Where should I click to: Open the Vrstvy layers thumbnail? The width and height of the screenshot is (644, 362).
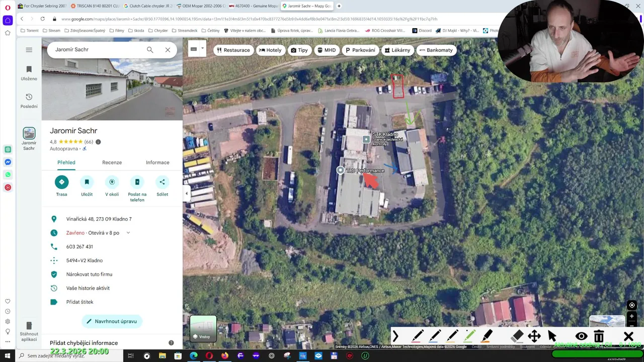(x=203, y=329)
